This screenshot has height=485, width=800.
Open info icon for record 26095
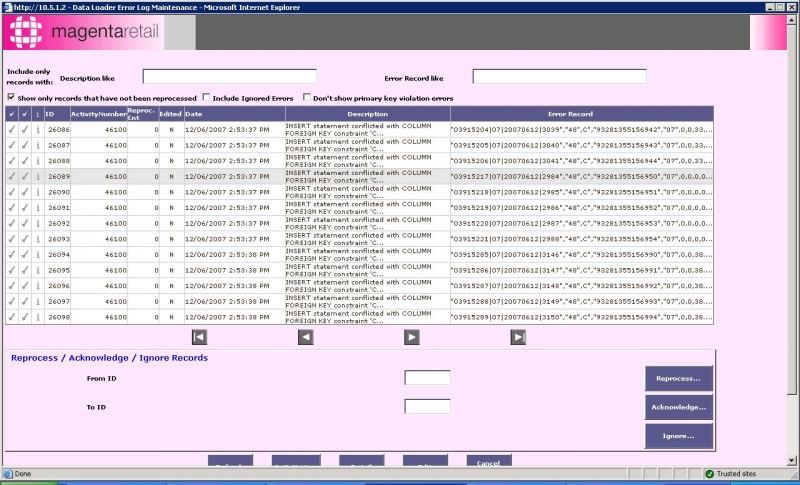pos(38,270)
